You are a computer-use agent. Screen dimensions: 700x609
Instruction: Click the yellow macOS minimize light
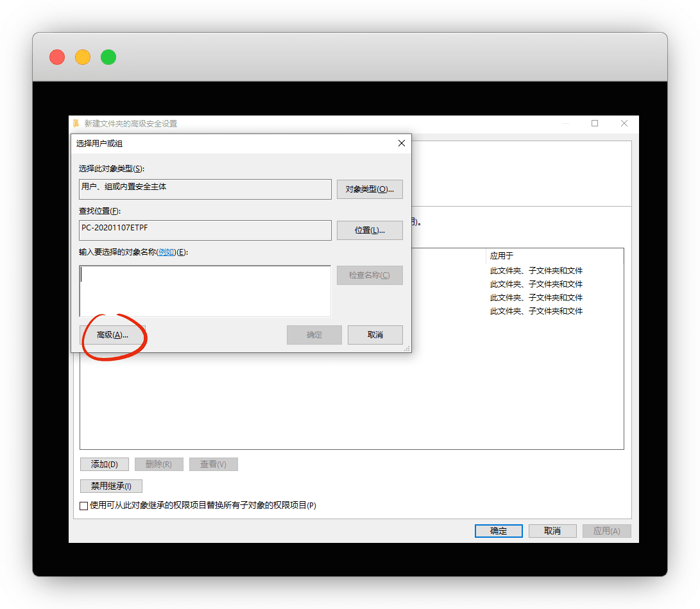pos(83,57)
